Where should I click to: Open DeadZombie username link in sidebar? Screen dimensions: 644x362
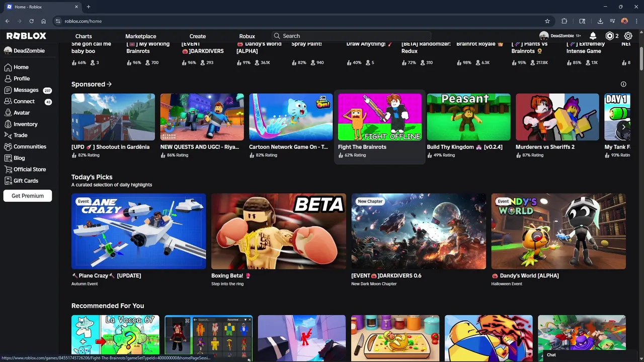pyautogui.click(x=29, y=51)
